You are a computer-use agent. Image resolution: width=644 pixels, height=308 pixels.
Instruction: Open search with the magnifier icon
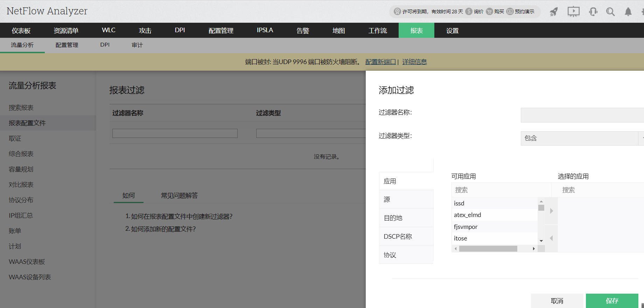610,12
